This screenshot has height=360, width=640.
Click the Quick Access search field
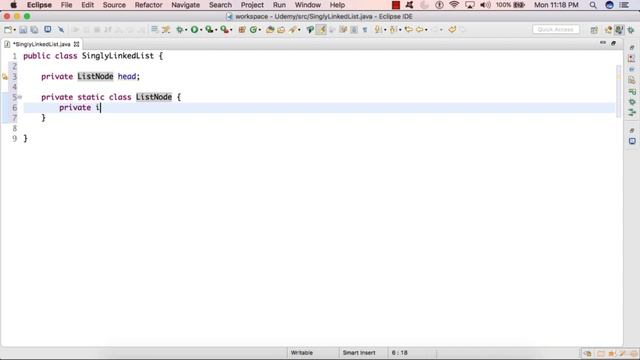pyautogui.click(x=556, y=29)
